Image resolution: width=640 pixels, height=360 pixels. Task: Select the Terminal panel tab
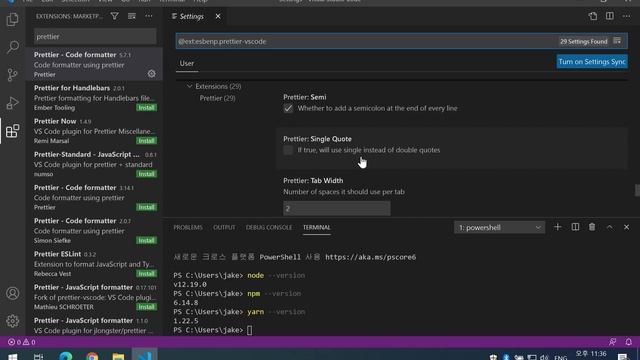coord(316,227)
